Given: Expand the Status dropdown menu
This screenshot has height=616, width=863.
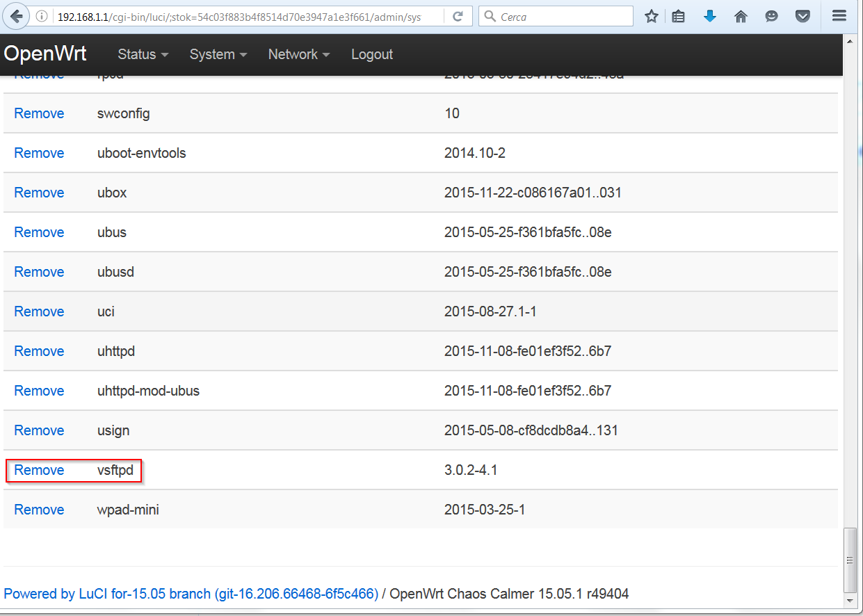Looking at the screenshot, I should [143, 54].
